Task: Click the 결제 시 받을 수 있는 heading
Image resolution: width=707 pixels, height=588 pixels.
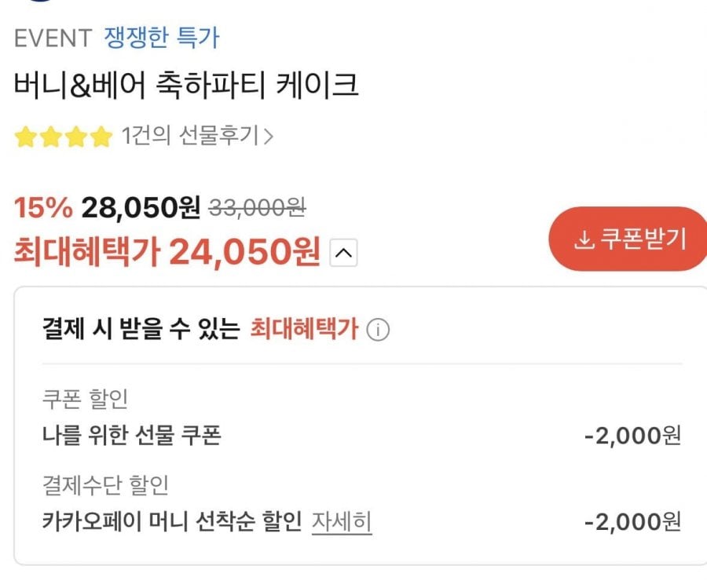Action: click(141, 331)
